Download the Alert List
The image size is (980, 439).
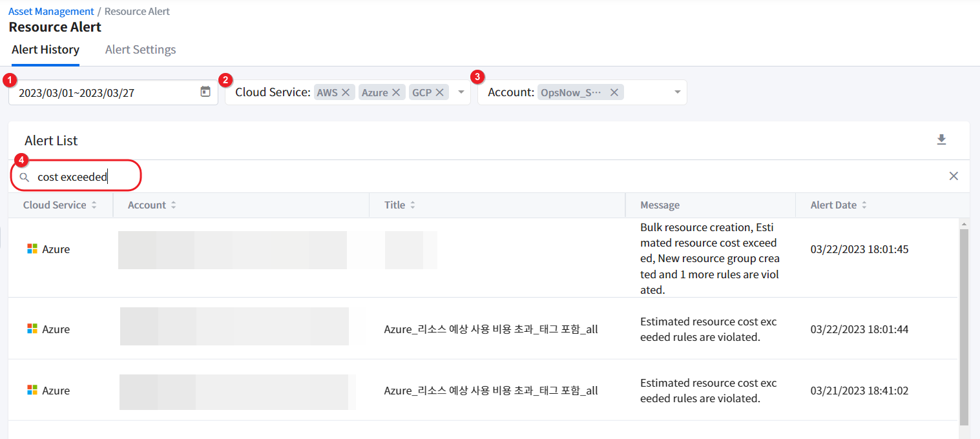click(x=941, y=140)
